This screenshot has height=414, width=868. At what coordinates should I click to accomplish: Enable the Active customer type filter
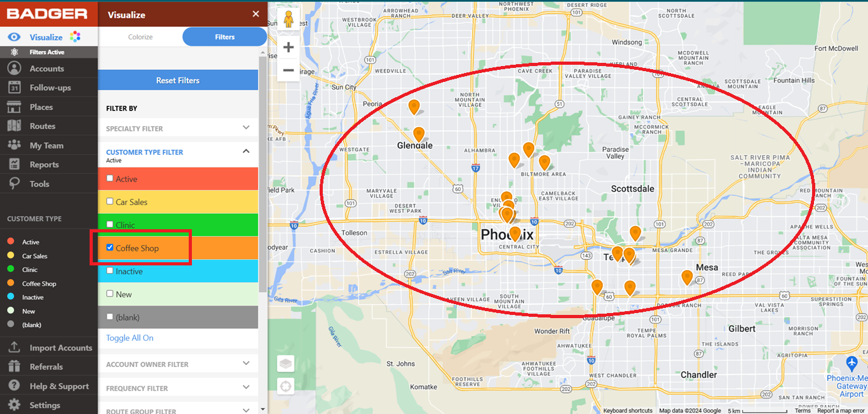tap(109, 178)
